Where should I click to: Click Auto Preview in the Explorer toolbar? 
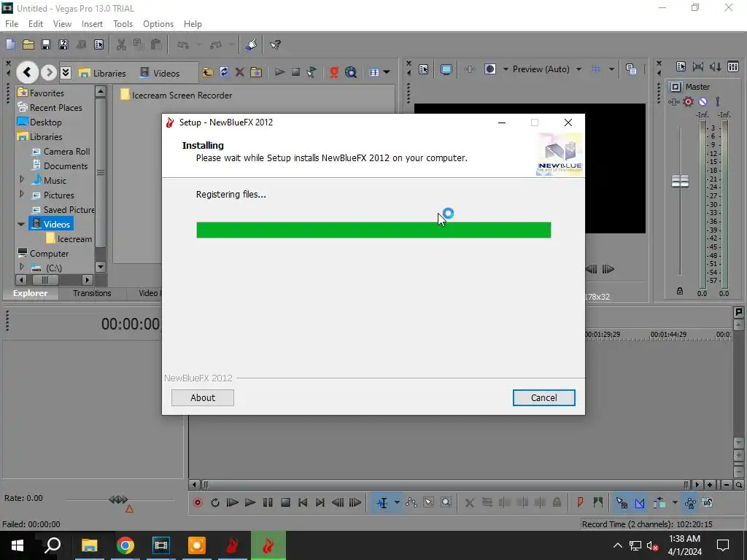coord(311,72)
